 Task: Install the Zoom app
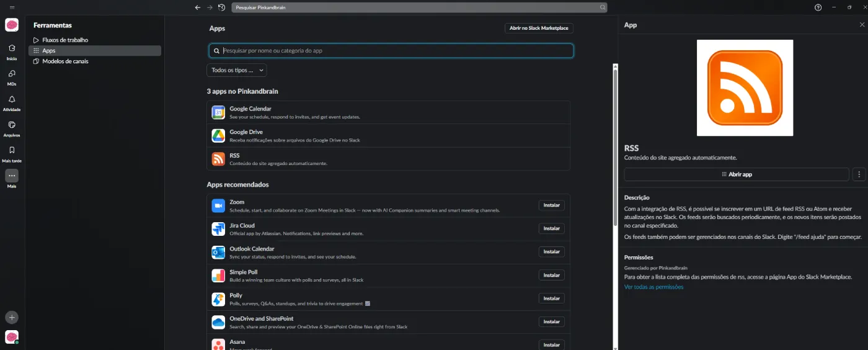tap(551, 205)
